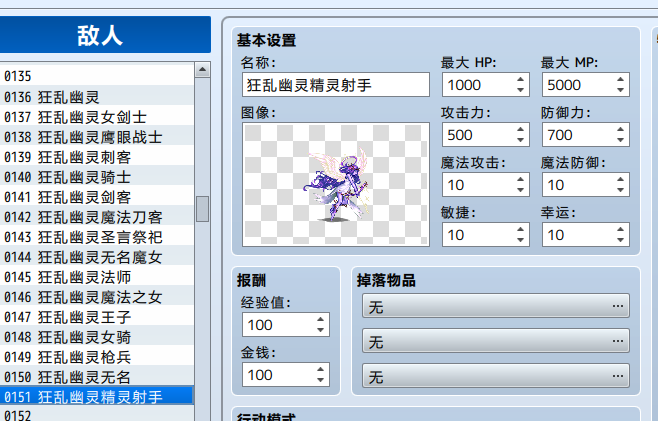The width and height of the screenshot is (658, 421).
Task: Increase the 敏捷 value with up arrow
Action: pyautogui.click(x=520, y=229)
